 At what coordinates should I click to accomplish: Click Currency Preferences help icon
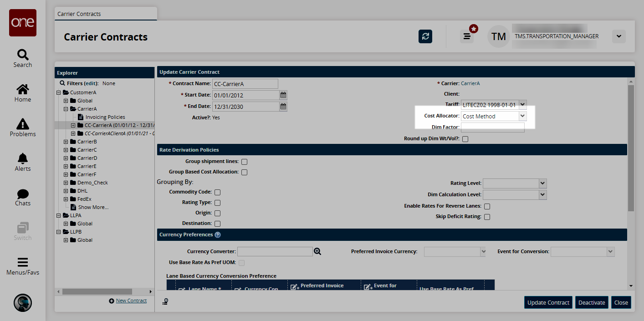click(218, 235)
